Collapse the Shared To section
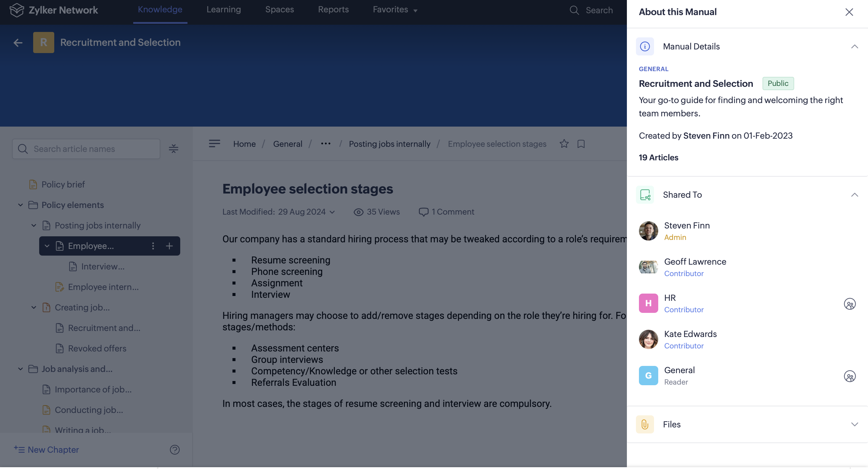 (x=854, y=195)
